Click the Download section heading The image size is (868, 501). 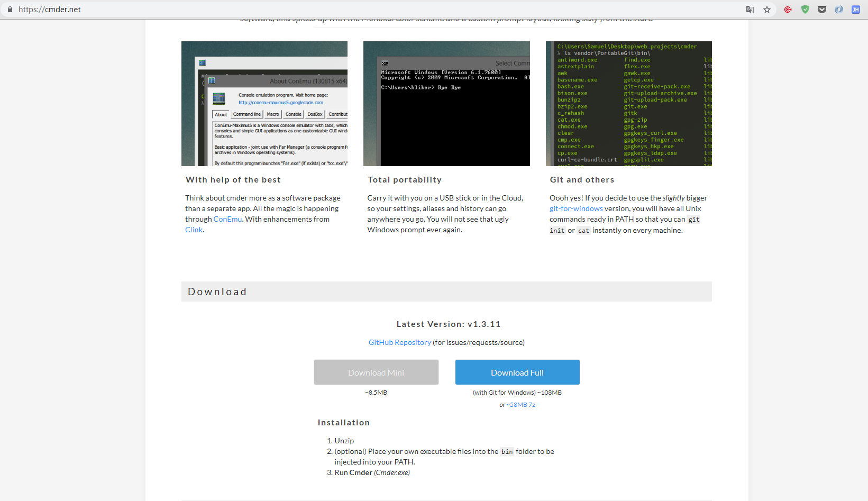pos(217,292)
